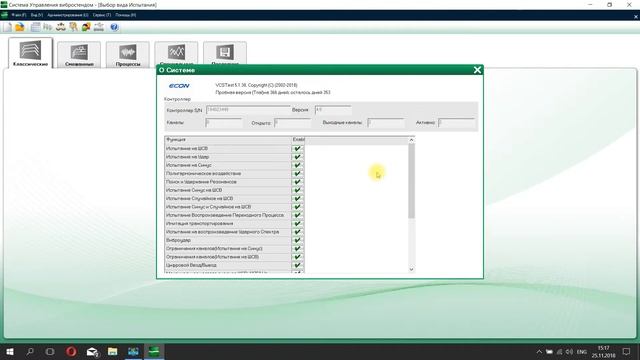
Task: Switch to the tab with the floppy disk icon
Action: pos(225,53)
